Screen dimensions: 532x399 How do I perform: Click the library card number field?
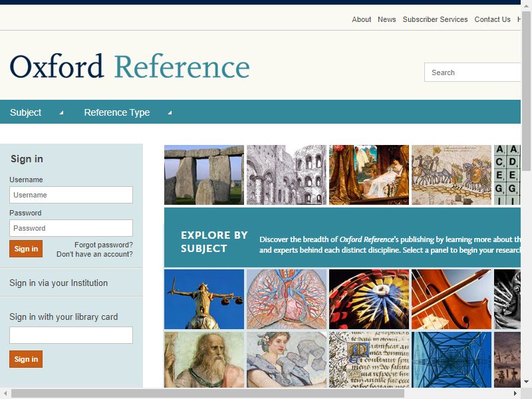pos(71,335)
